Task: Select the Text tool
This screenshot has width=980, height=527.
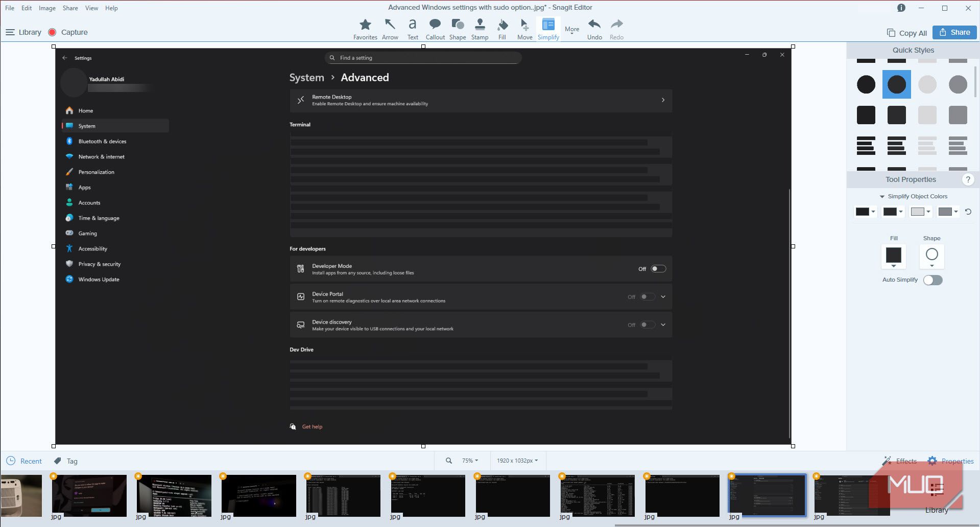Action: pyautogui.click(x=413, y=29)
